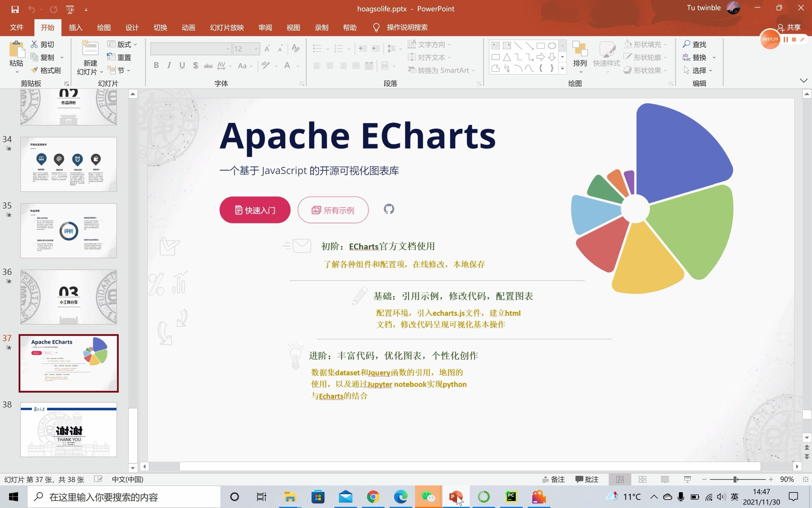812x508 pixels.
Task: Toggle the 批注 comments pane
Action: coord(587,480)
